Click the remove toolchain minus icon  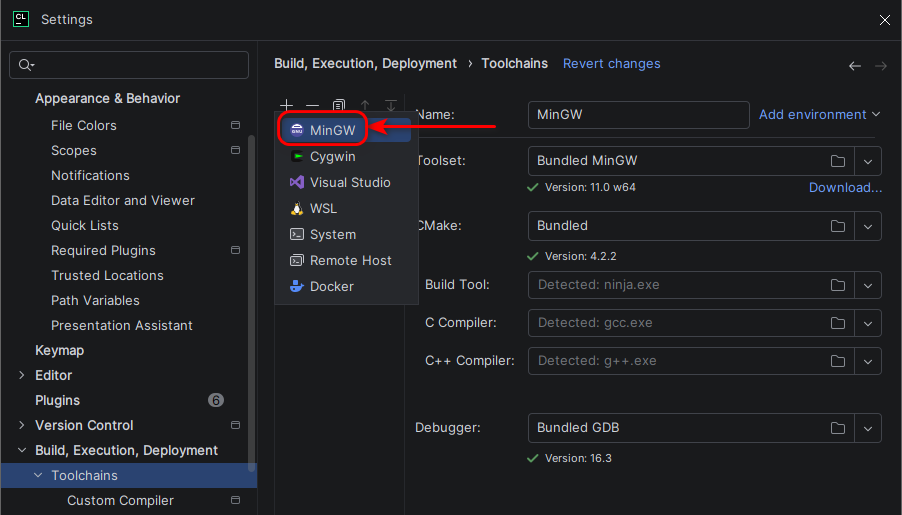click(312, 106)
